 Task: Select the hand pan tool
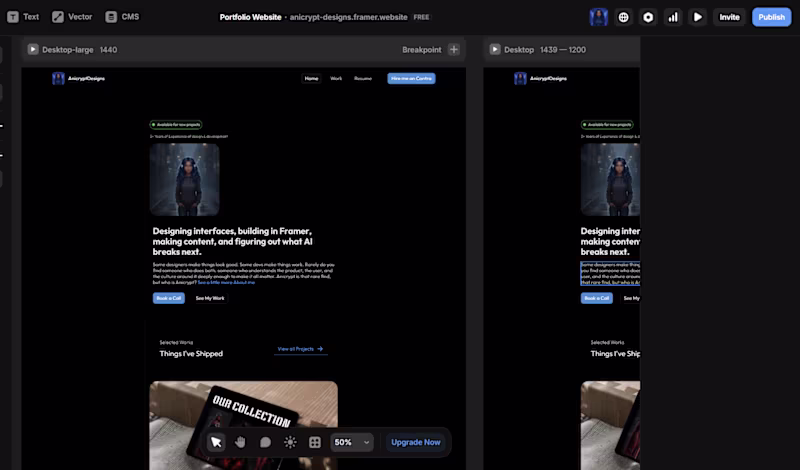click(240, 442)
